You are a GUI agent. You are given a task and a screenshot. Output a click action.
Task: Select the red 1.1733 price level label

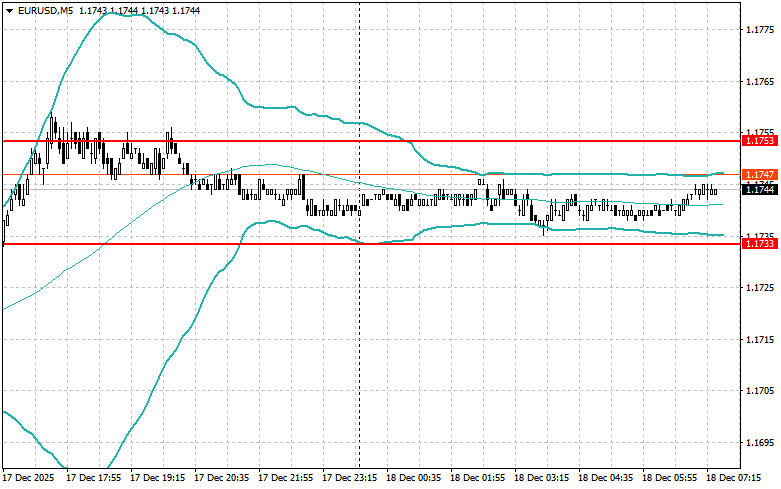(760, 244)
